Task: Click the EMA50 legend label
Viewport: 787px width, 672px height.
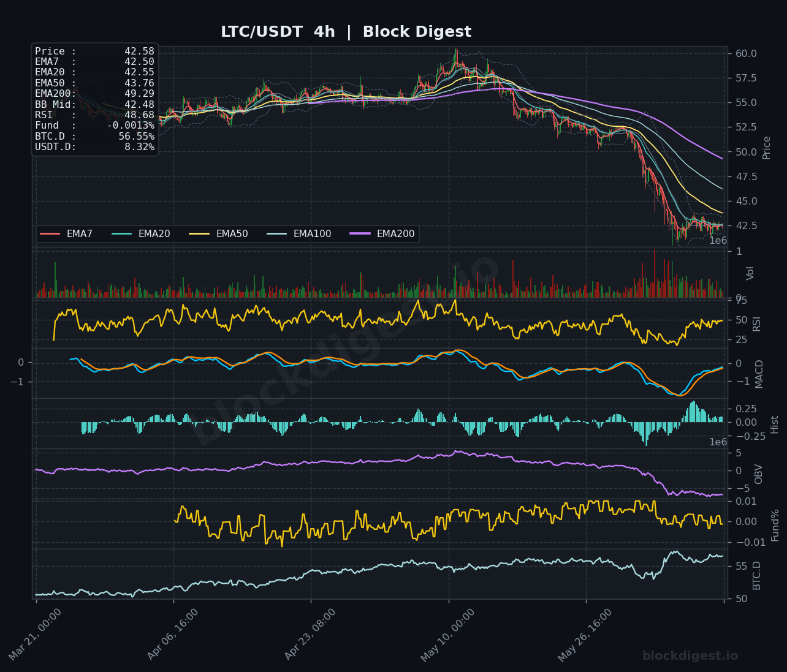Action: 232,234
